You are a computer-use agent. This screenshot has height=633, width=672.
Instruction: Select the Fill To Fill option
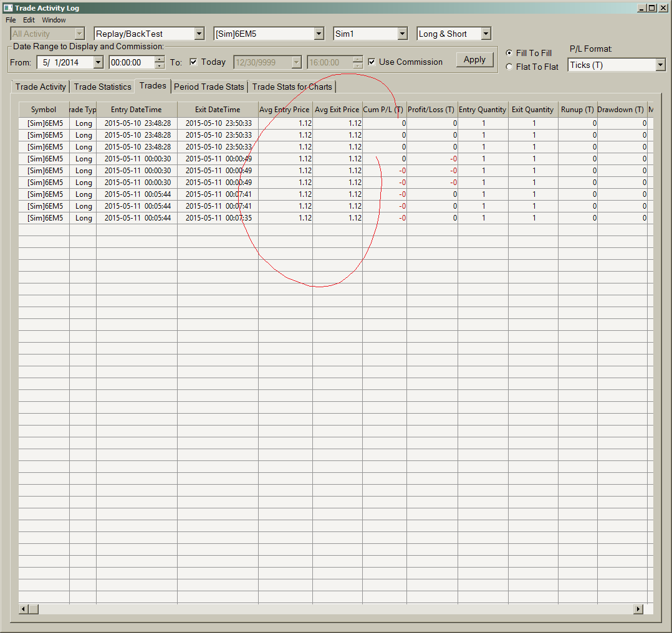tap(509, 53)
